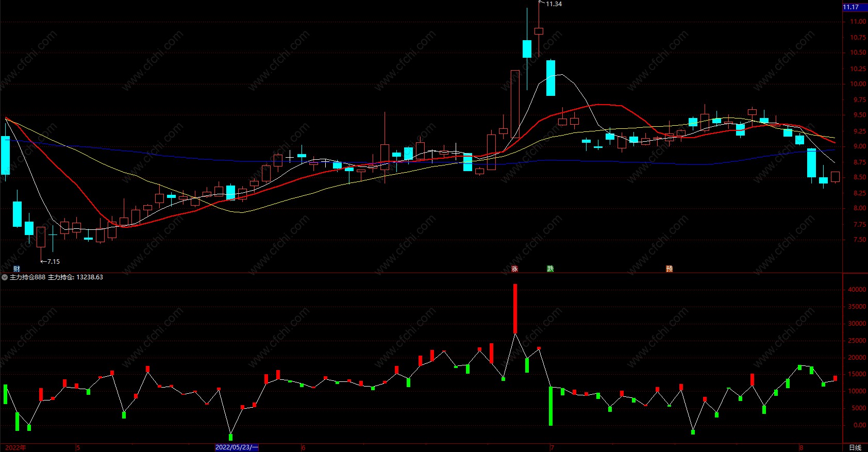Click the month 6 marker on time axis
868x452 pixels.
click(x=304, y=447)
